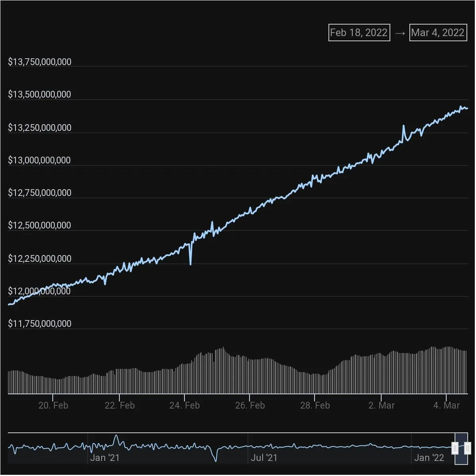This screenshot has height=476, width=476.
Task: Click the Mar 4, 2022 end date field
Action: coord(438,33)
